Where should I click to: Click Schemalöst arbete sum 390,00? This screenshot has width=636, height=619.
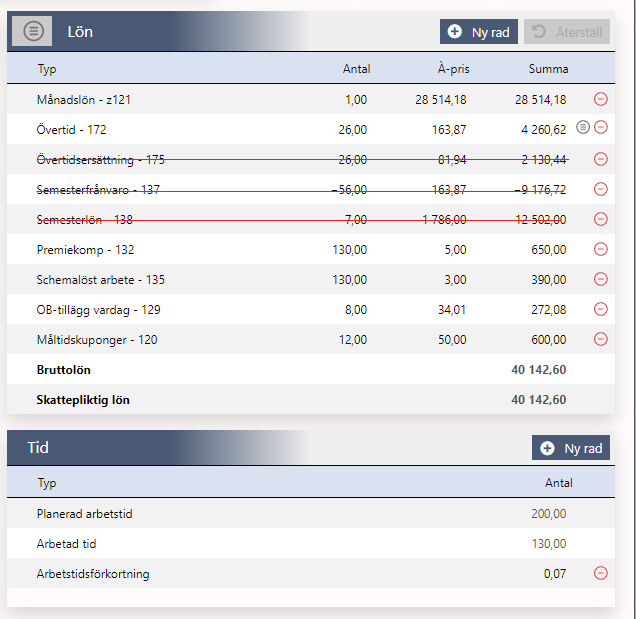(549, 280)
